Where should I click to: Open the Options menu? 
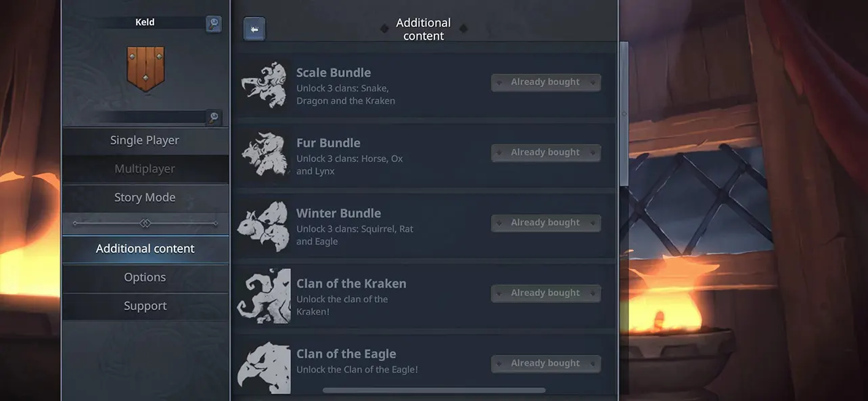click(145, 277)
